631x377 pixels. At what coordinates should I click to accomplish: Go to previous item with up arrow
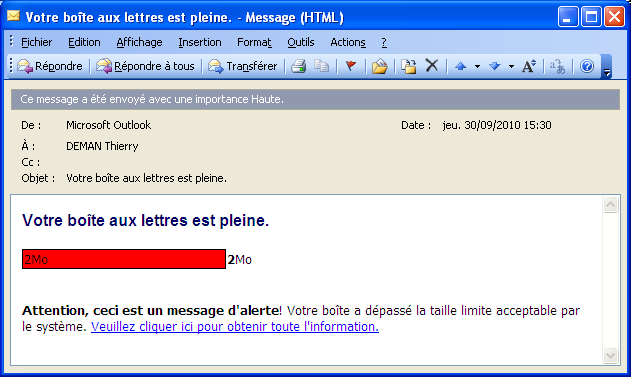tap(461, 66)
